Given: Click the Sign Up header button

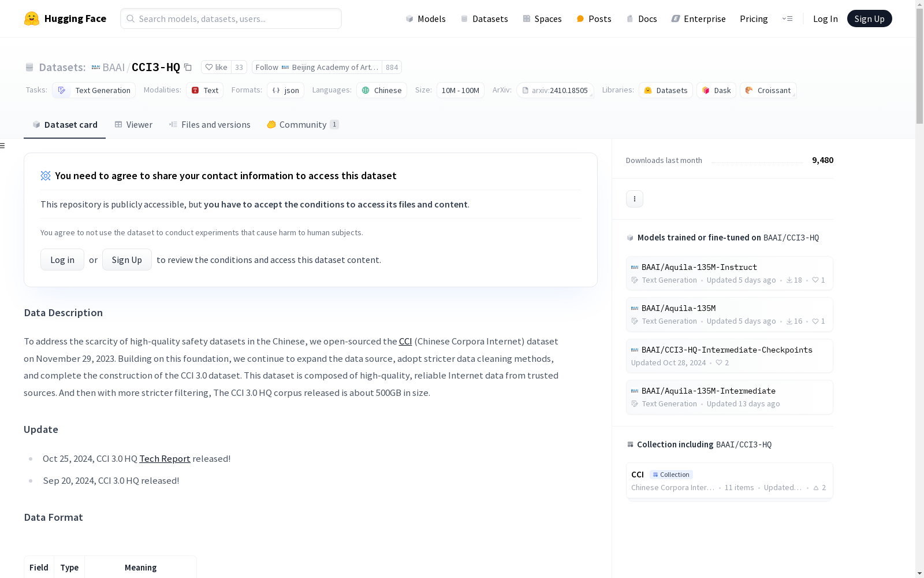Looking at the screenshot, I should pos(869,18).
